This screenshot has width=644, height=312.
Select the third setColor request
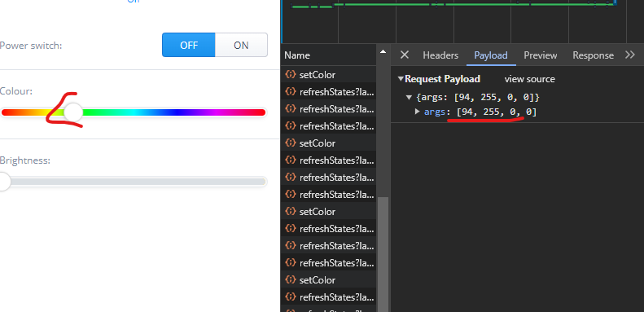pyautogui.click(x=328, y=211)
